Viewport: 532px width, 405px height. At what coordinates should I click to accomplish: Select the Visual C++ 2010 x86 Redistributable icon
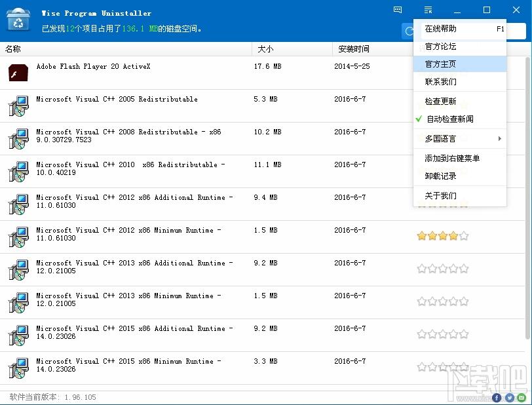tap(18, 171)
